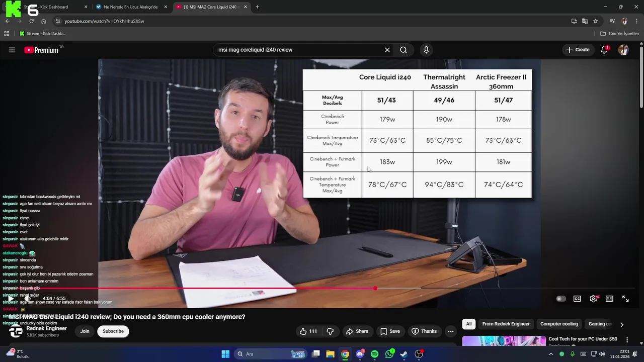Open the YouTube hamburger guide menu

(x=12, y=50)
